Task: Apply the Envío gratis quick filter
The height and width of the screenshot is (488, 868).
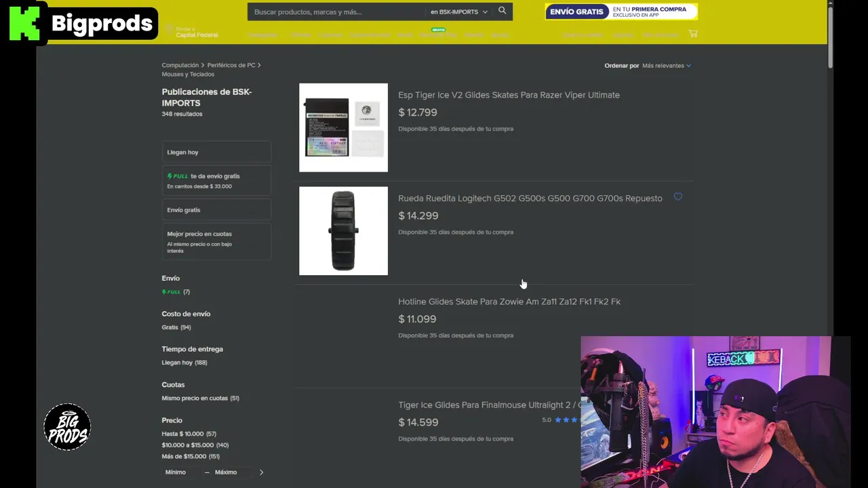Action: click(216, 210)
